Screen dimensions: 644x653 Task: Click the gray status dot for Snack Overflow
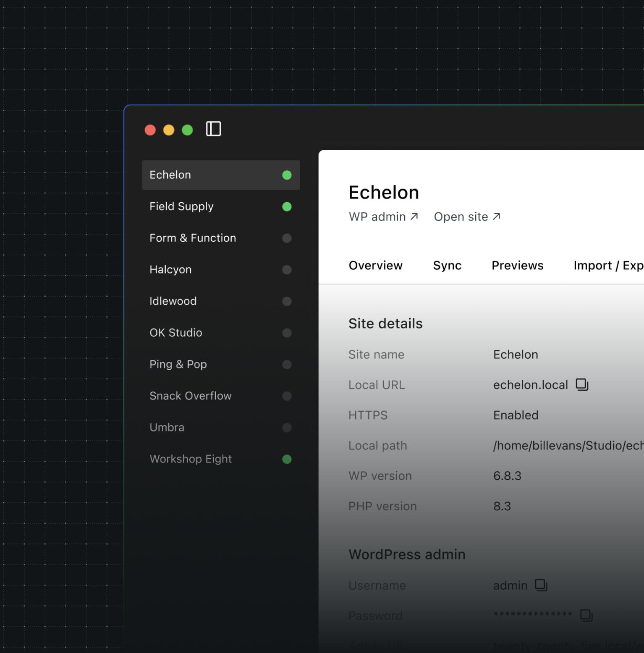tap(287, 396)
